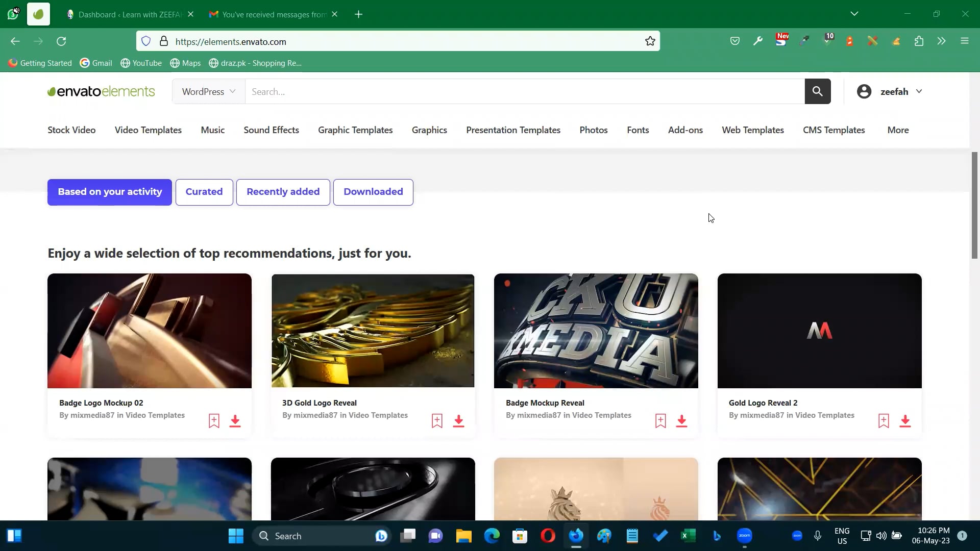
Task: Expand the More navigation menu
Action: 898,130
